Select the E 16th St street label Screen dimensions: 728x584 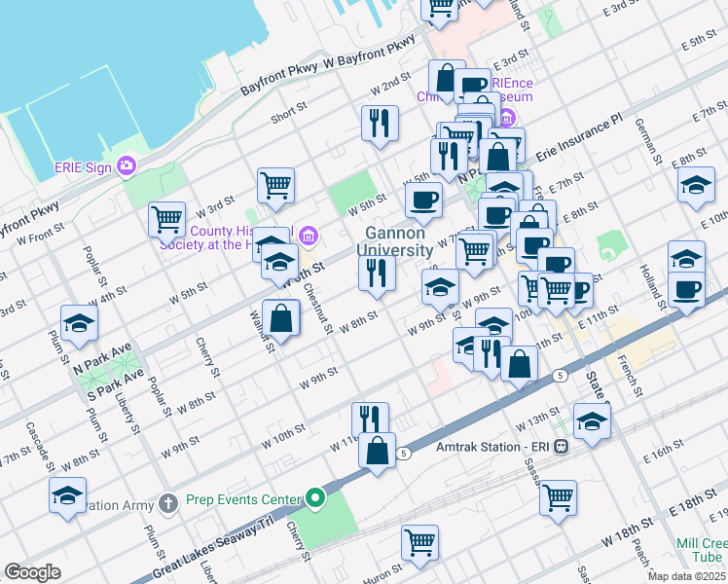[x=664, y=452]
